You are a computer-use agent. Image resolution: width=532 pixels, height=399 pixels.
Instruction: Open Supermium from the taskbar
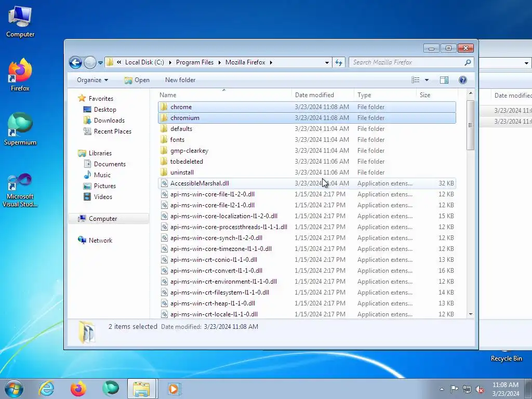point(111,389)
